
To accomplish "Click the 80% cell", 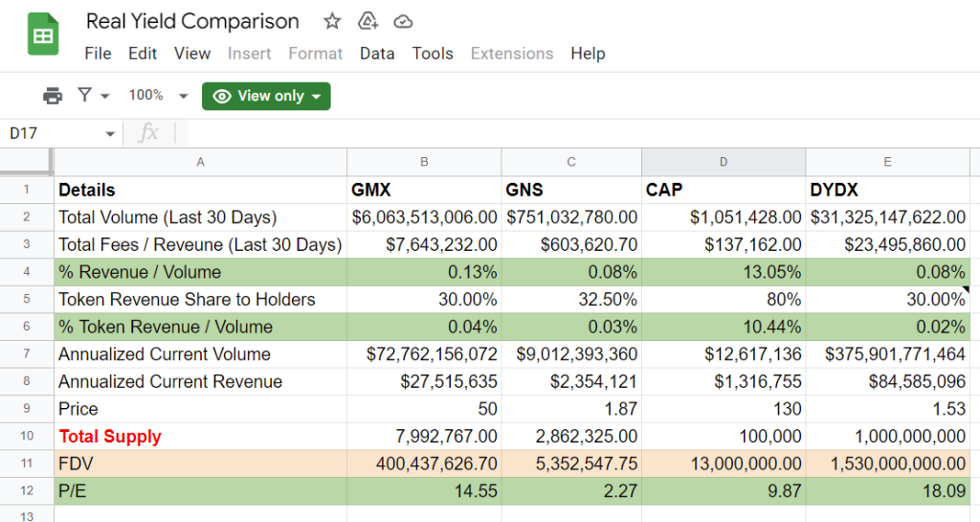I will click(724, 300).
